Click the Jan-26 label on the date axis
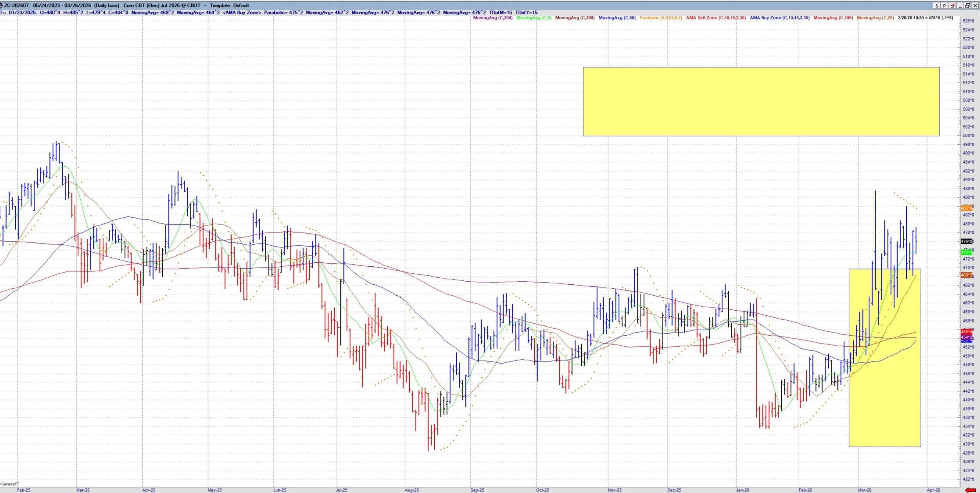Image resolution: width=980 pixels, height=493 pixels. coord(742,490)
